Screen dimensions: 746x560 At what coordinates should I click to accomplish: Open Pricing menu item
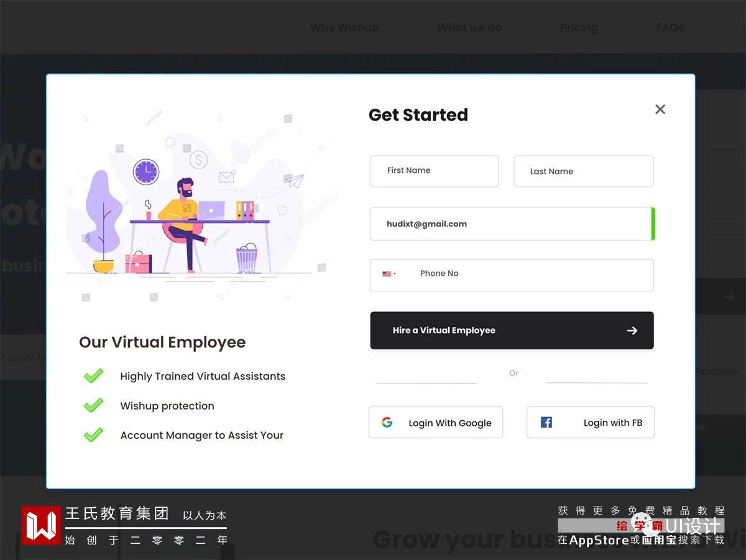[579, 27]
